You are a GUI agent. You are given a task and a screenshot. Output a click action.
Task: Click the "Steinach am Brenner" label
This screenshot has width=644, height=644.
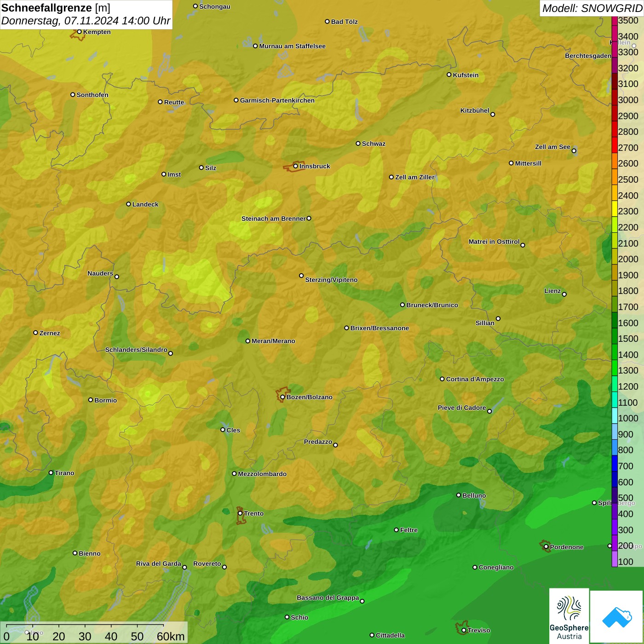click(274, 218)
